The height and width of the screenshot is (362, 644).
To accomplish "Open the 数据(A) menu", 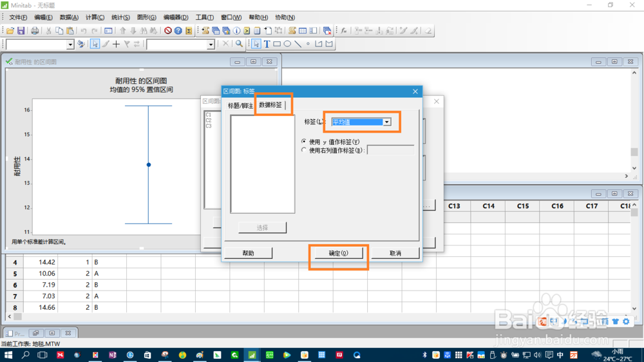I will [x=69, y=17].
